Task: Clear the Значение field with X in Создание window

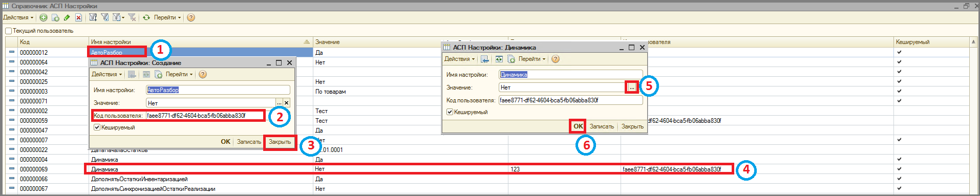Action: pos(287,103)
